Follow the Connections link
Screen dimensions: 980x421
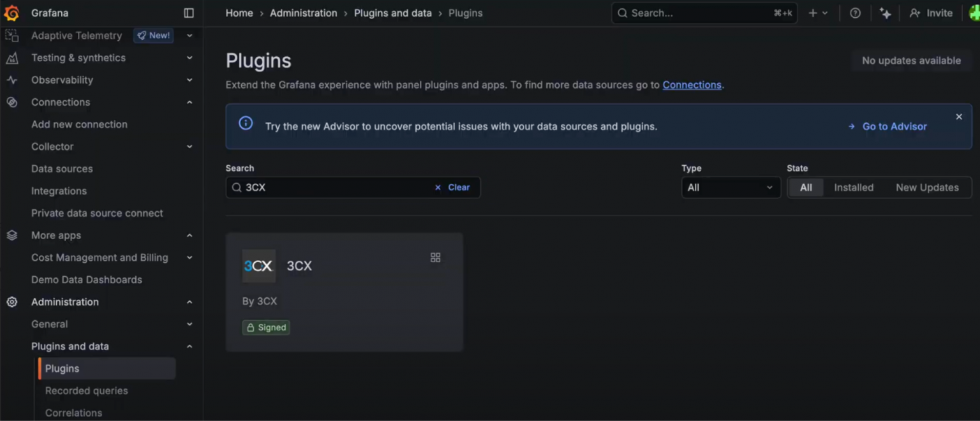pos(692,85)
